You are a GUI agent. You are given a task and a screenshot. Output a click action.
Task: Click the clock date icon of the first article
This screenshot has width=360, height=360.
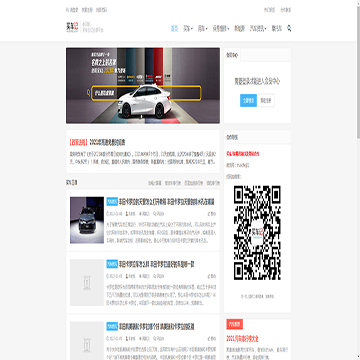click(x=108, y=214)
